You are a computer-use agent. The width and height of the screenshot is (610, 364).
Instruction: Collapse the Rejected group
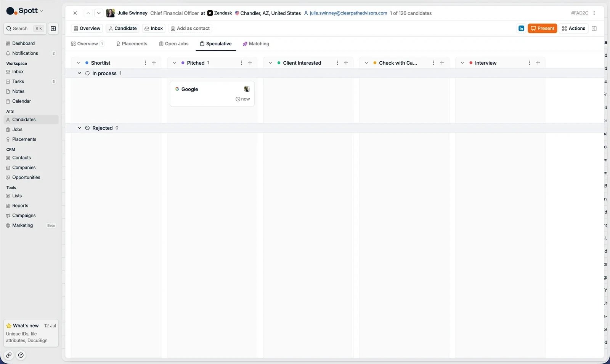(79, 128)
